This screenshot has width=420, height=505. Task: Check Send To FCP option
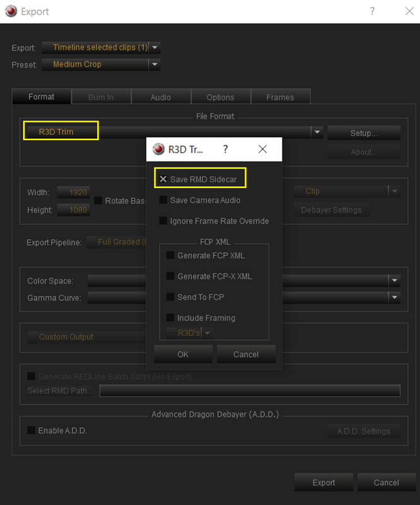pyautogui.click(x=170, y=297)
